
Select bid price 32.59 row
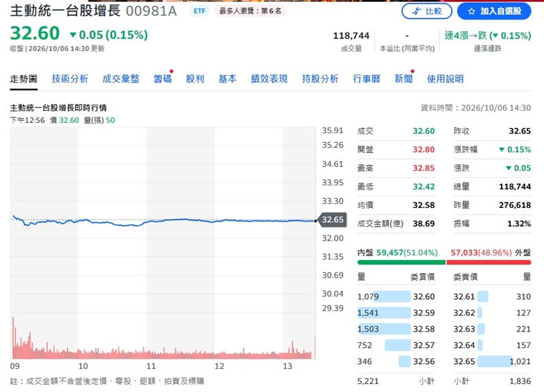click(396, 313)
